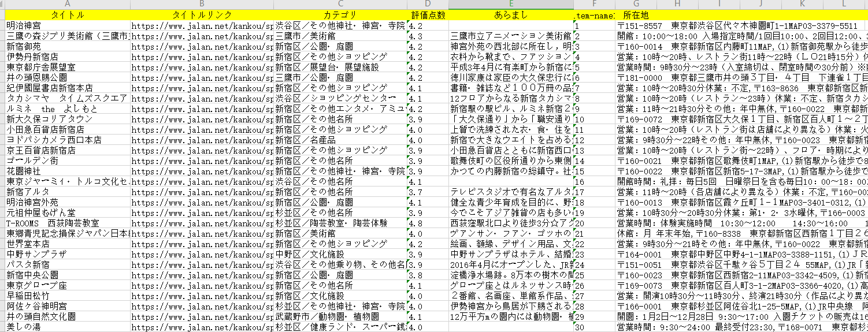Select the T-ROOMS 西荻陶芸教室 cell
868x332 pixels.
coord(67,223)
